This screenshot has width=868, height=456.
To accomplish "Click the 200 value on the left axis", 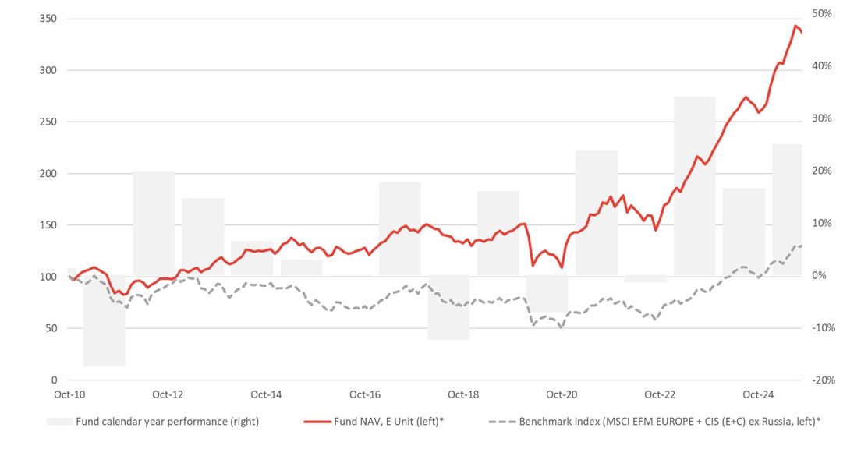I will coord(48,174).
